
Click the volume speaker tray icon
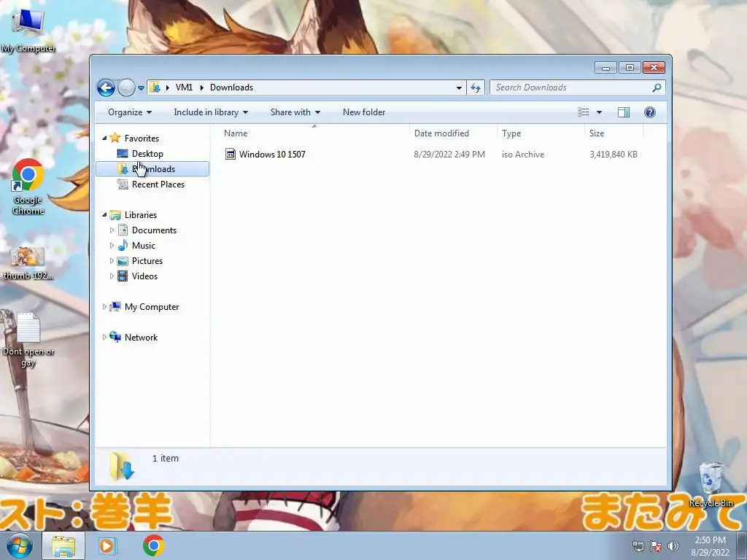click(x=673, y=546)
